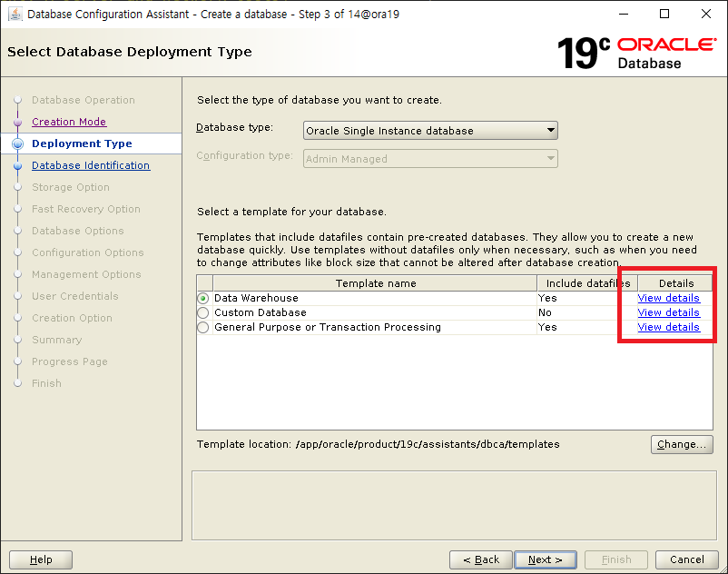Image resolution: width=728 pixels, height=574 pixels.
Task: Click the Include datafiles column header
Action: (x=588, y=283)
